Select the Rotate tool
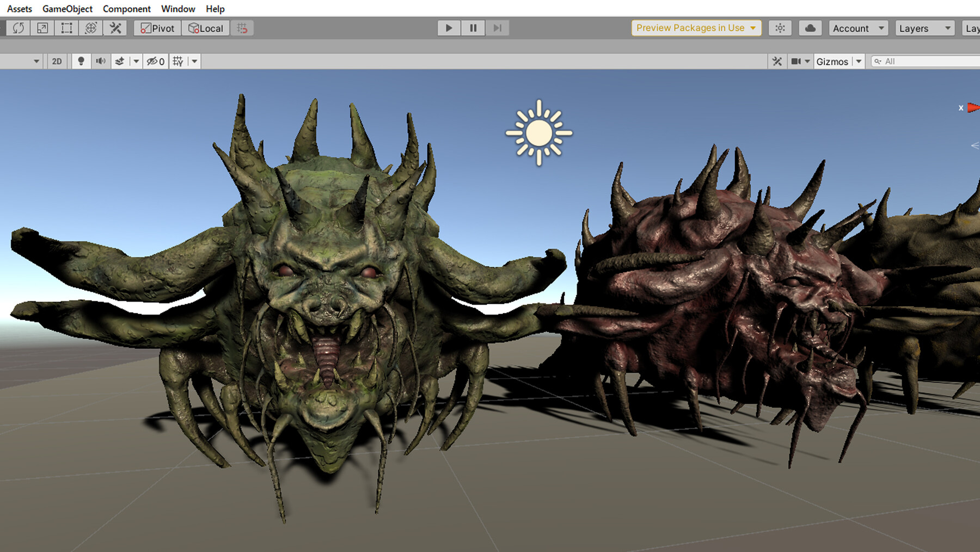This screenshot has height=552, width=980. [x=18, y=28]
